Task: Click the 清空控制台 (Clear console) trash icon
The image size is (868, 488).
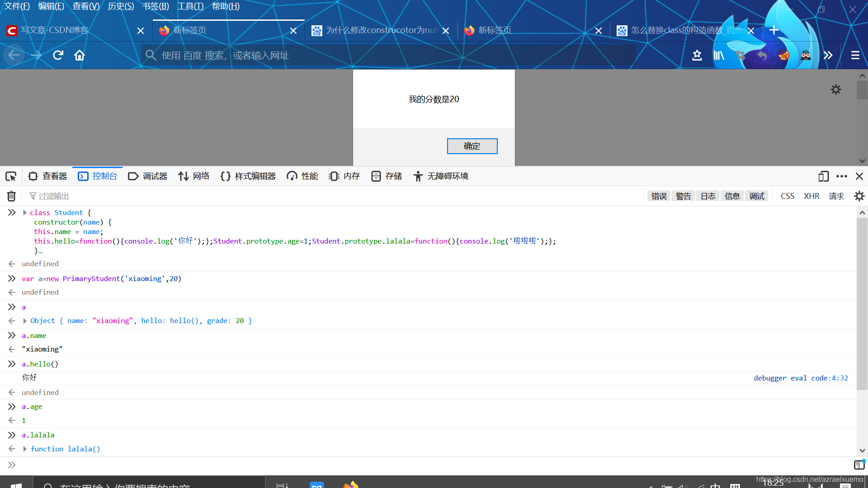Action: click(11, 196)
